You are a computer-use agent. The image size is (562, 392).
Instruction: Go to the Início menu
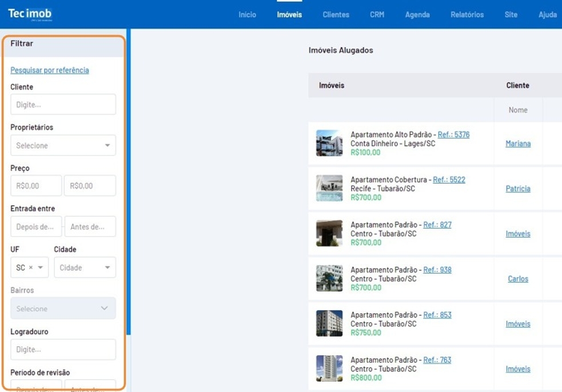(247, 15)
